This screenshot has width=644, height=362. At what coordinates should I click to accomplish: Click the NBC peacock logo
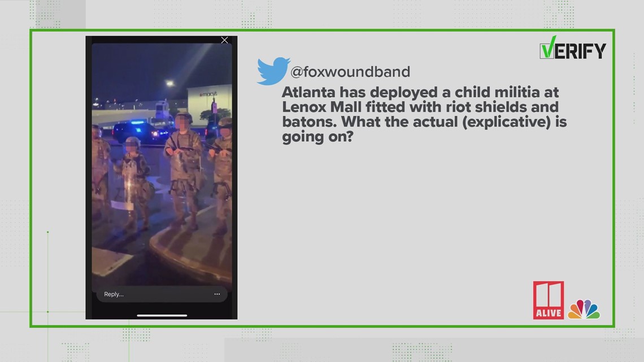584,309
